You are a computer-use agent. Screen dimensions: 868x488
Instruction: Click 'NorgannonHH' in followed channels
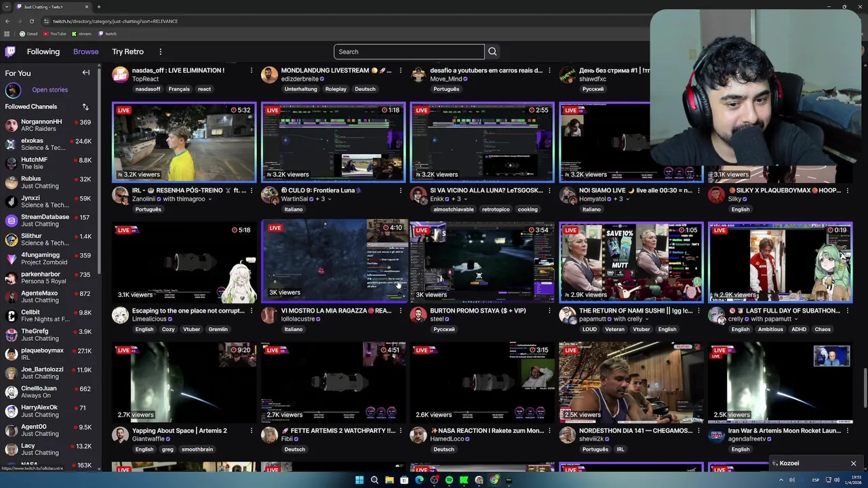pos(48,125)
